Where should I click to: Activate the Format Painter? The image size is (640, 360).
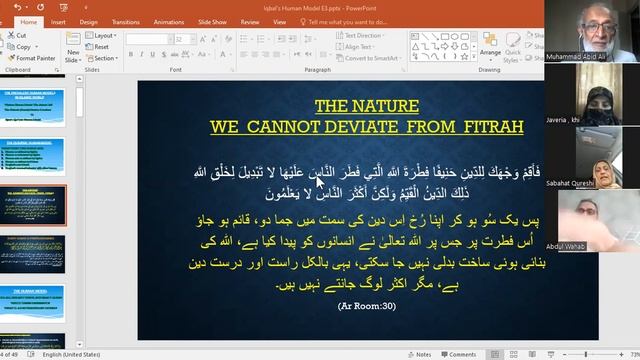(31, 58)
